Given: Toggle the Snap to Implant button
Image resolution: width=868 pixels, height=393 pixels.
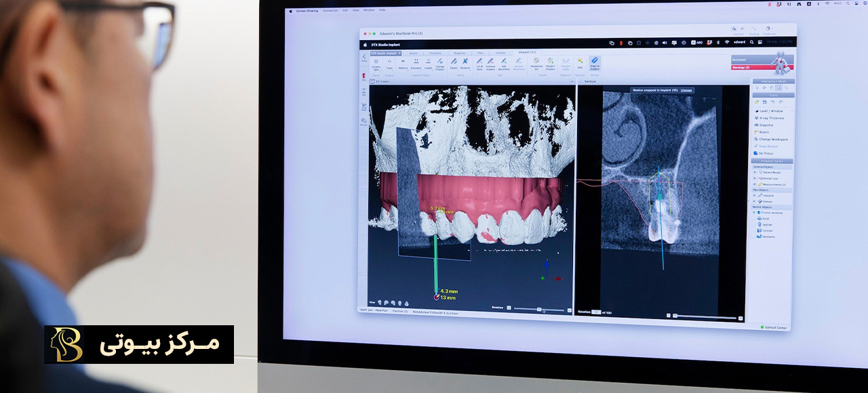Looking at the screenshot, I should [595, 65].
